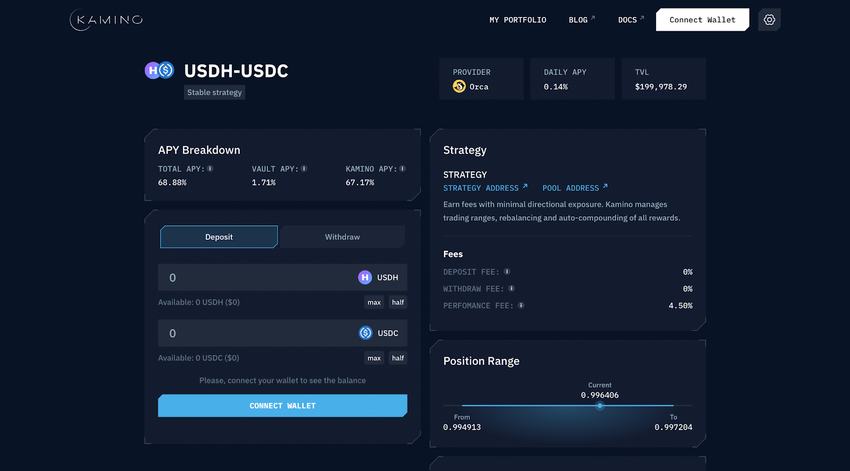Click the TVL value $199,978.29
The image size is (850, 471).
click(x=661, y=87)
